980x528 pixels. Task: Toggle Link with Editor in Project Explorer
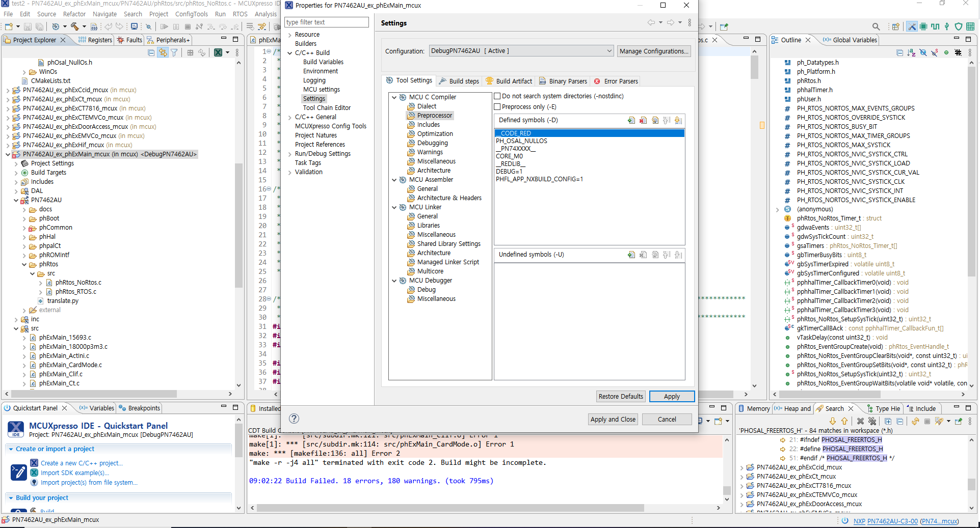click(163, 52)
